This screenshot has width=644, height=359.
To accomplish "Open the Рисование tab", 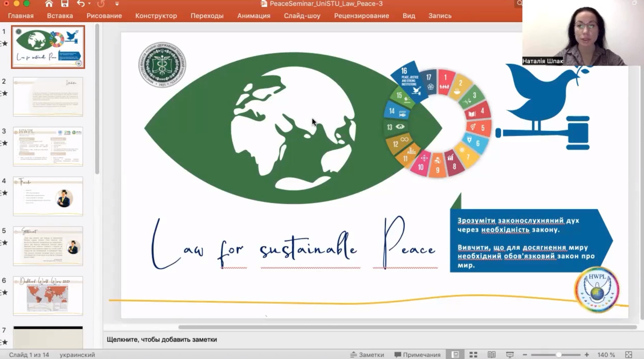I will click(104, 16).
